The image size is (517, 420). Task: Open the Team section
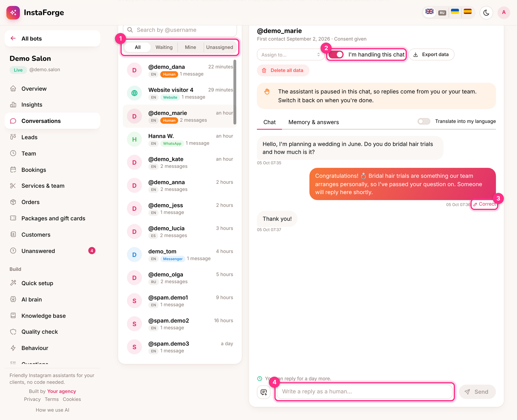tap(52, 154)
